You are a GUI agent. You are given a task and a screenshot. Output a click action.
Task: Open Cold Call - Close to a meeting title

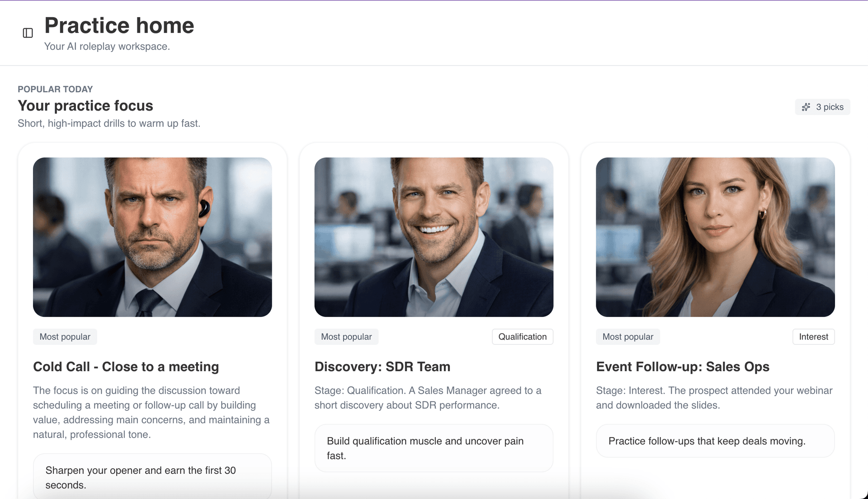click(x=126, y=367)
